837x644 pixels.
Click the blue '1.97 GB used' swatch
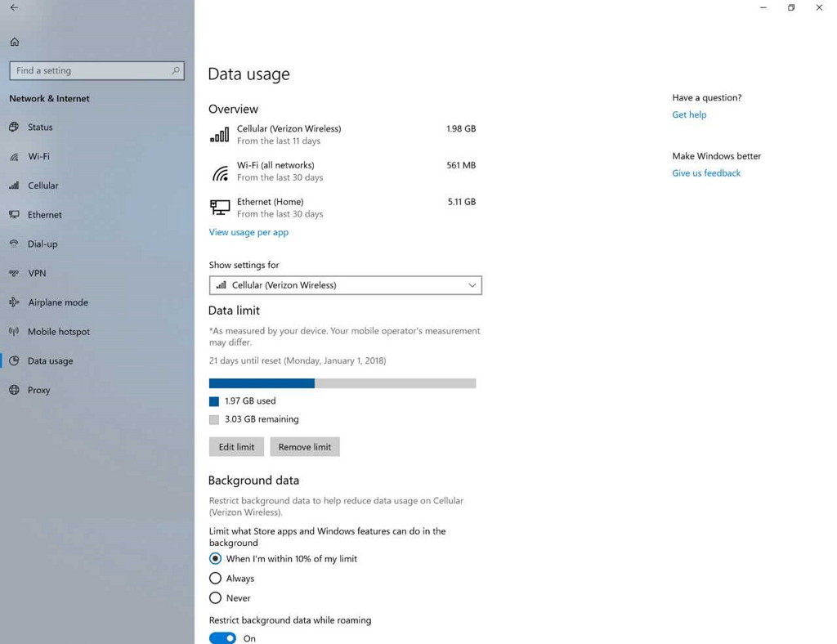pyautogui.click(x=214, y=401)
